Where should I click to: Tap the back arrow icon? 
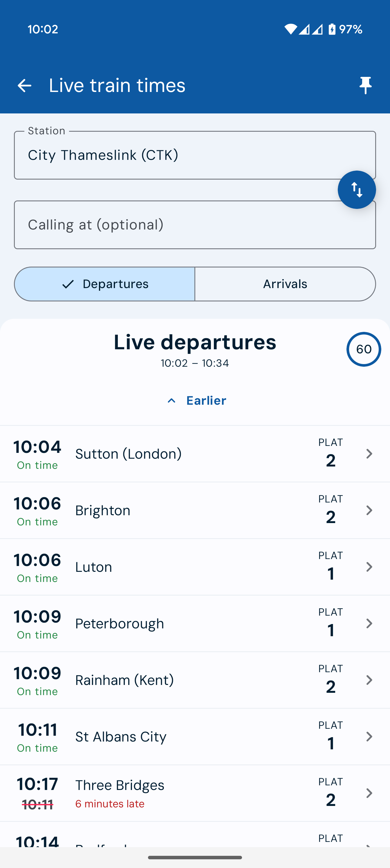pos(24,85)
